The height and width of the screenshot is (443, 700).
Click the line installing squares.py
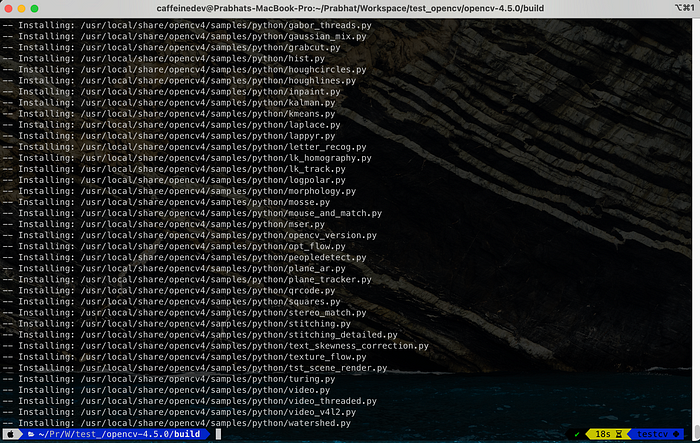click(x=171, y=302)
